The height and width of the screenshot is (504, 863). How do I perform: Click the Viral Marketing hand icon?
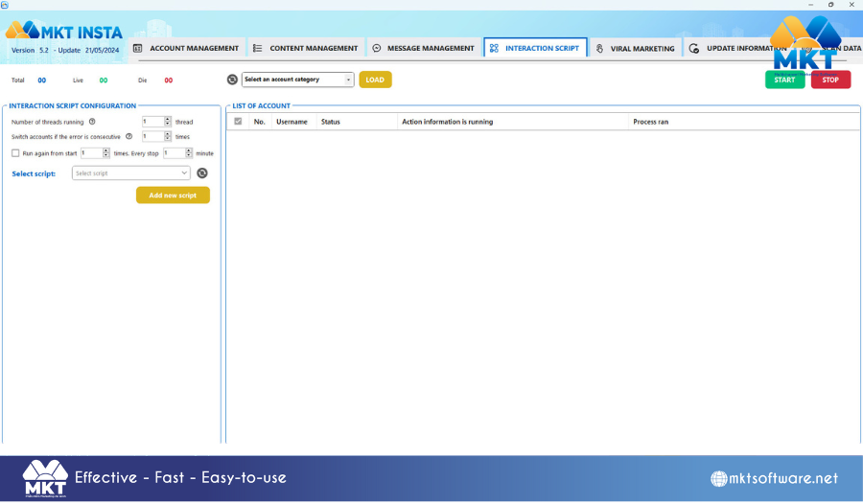(599, 49)
